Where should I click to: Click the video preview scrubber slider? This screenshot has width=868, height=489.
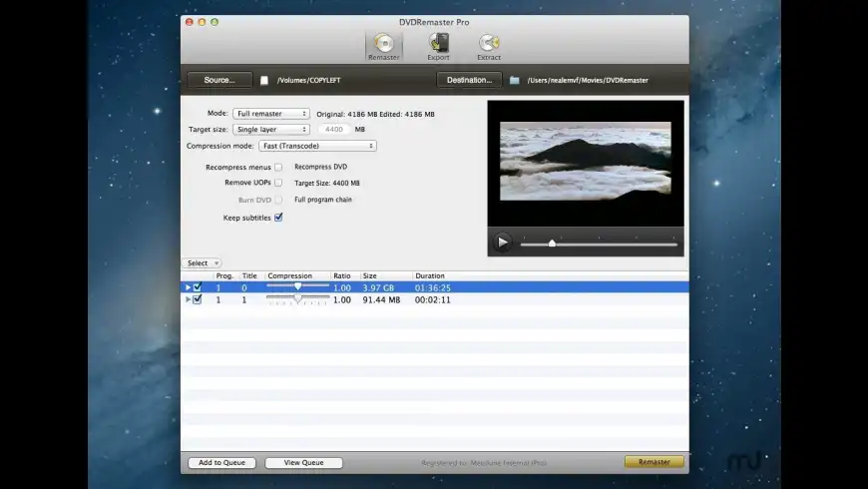click(x=552, y=244)
